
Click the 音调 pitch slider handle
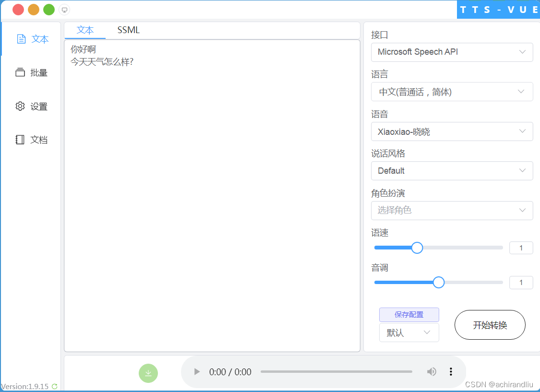[438, 282]
